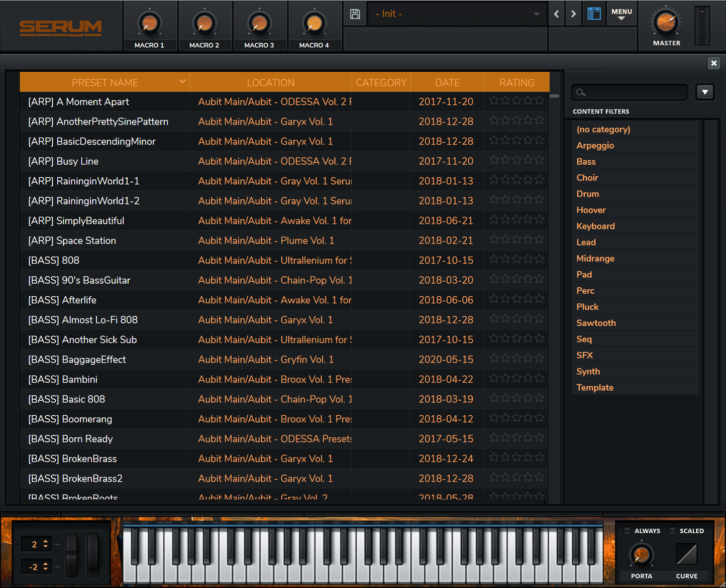Select the Midrange content filter
The image size is (726, 588).
click(636, 258)
